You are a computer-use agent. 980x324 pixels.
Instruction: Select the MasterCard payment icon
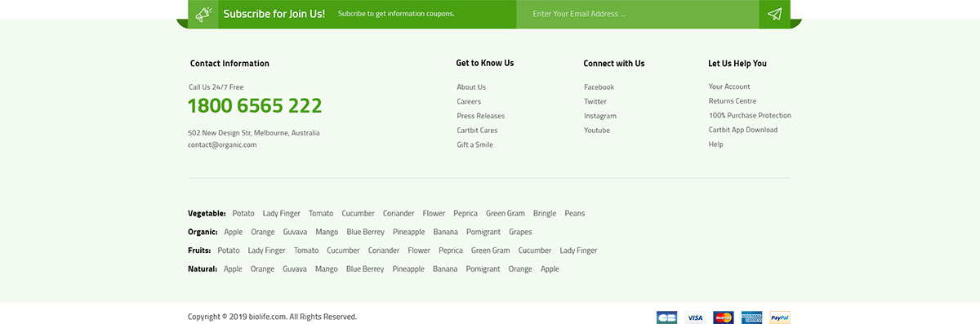724,317
